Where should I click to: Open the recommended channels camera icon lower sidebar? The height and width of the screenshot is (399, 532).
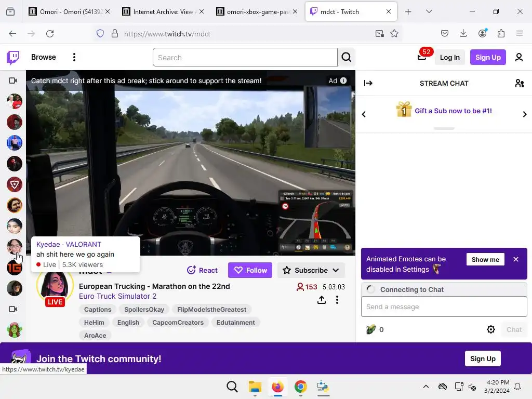(13, 309)
